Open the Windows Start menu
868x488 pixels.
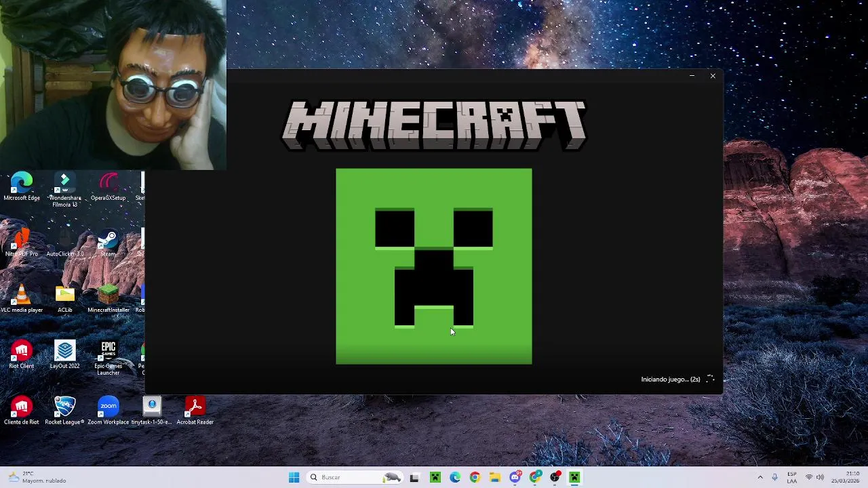pos(294,477)
